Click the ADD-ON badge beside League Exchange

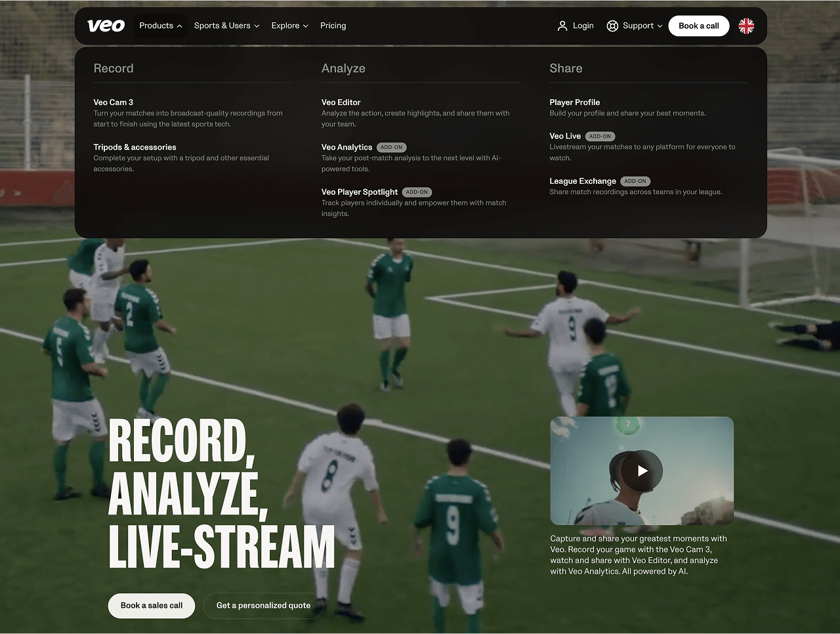coord(635,181)
